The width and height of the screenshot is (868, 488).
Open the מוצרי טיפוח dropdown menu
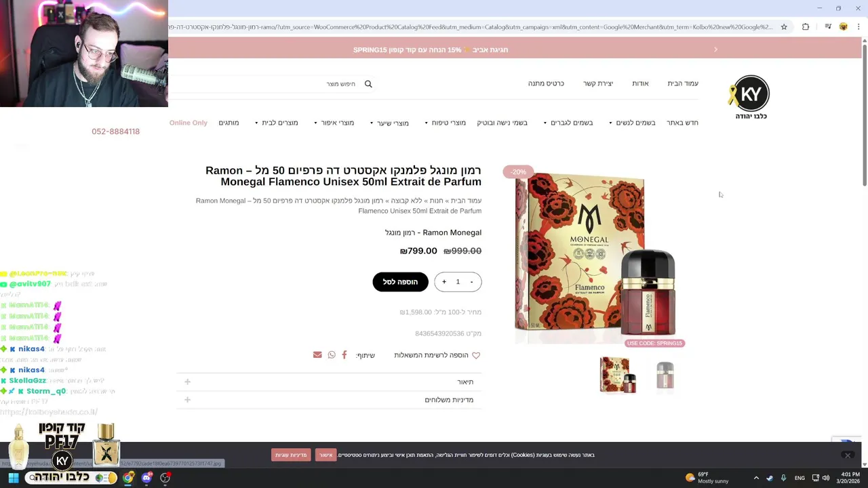(x=445, y=123)
